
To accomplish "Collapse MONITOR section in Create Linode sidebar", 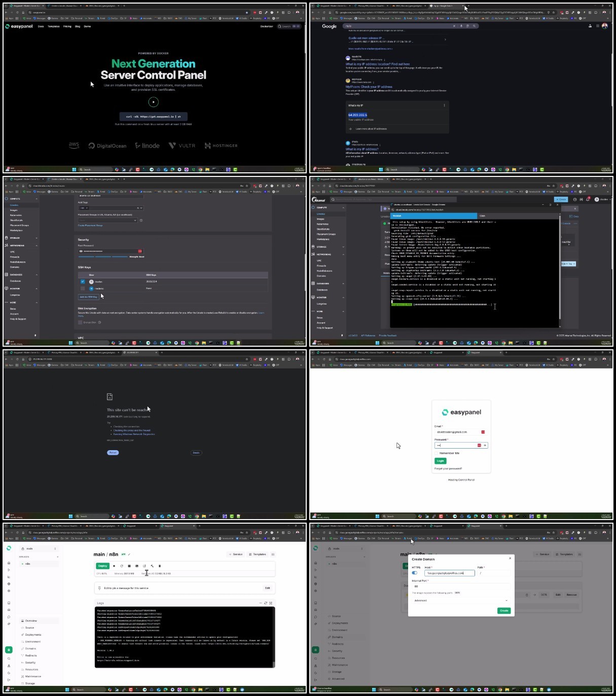I will (x=37, y=288).
